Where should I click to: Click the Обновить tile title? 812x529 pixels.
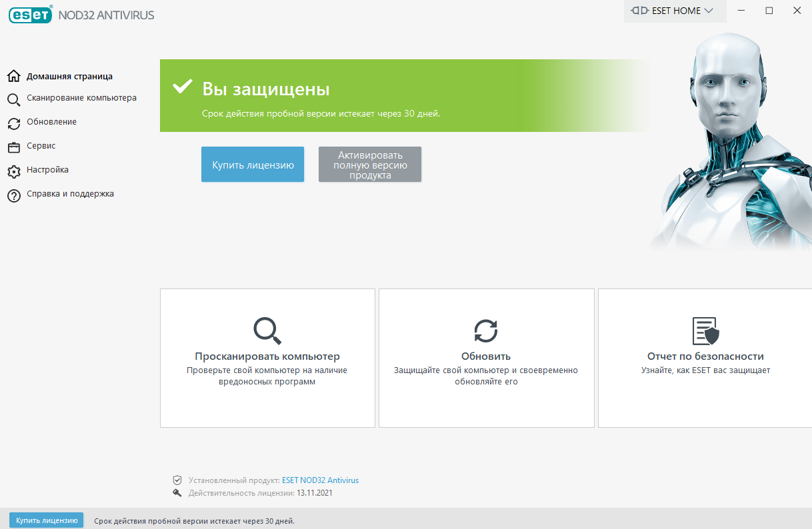click(x=486, y=356)
